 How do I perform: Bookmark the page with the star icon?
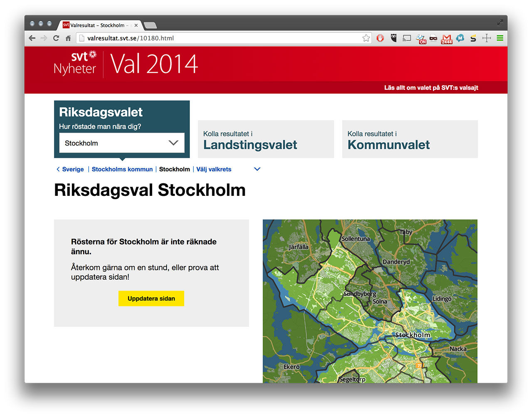366,38
